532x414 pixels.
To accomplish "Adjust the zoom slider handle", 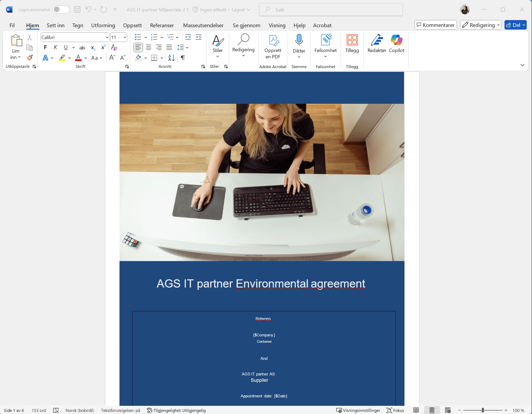I will coord(483,410).
